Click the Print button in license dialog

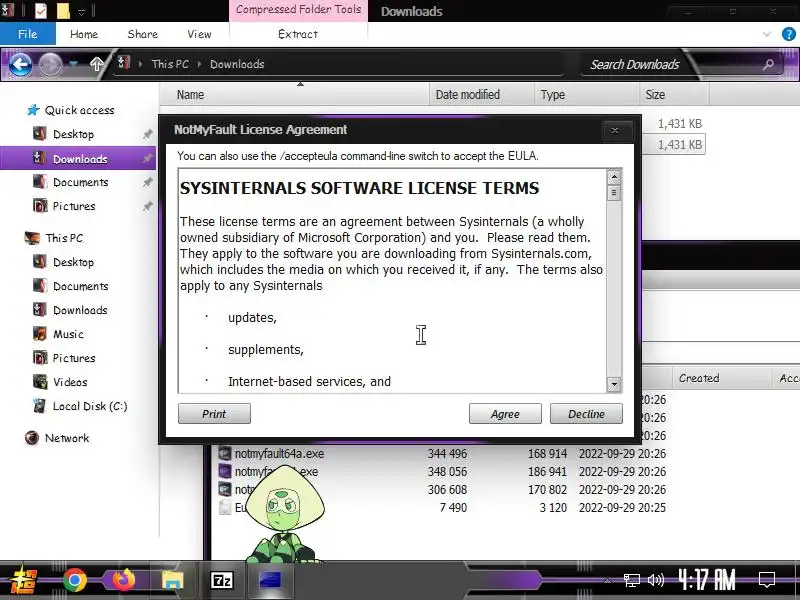point(214,414)
